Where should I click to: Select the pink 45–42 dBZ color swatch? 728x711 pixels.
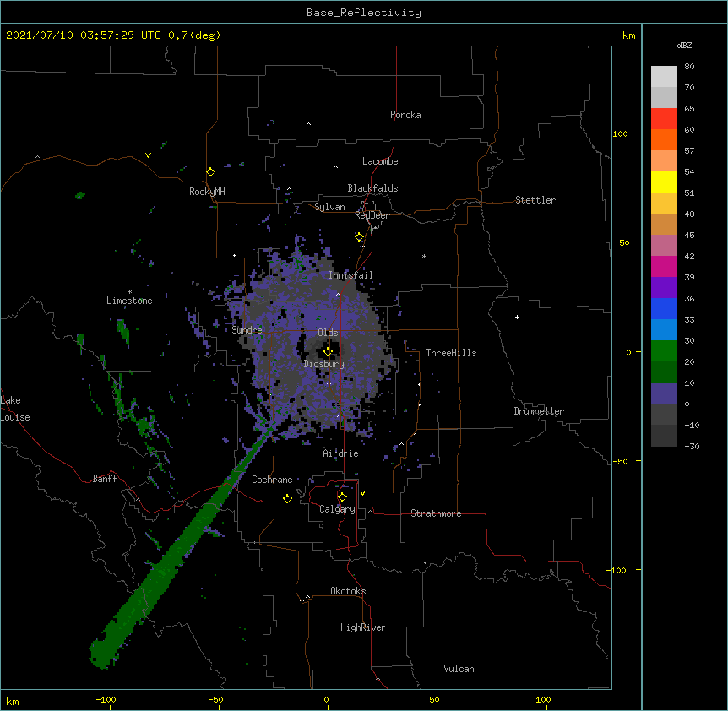664,246
